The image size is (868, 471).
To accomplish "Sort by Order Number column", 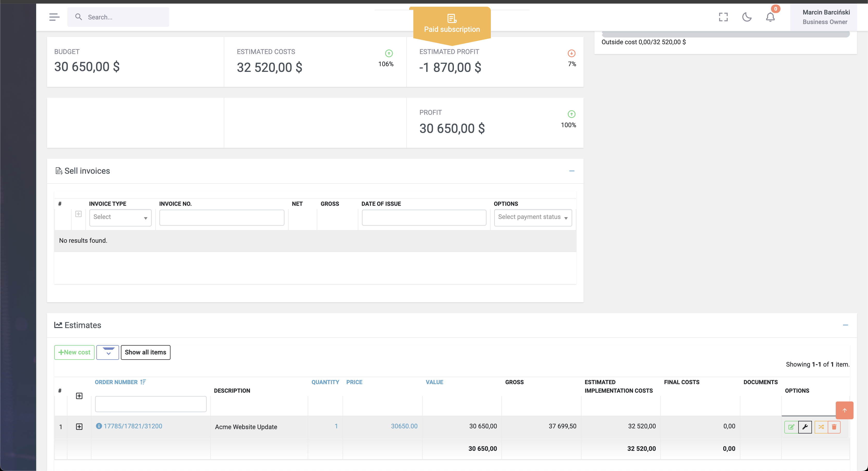I will tap(116, 382).
